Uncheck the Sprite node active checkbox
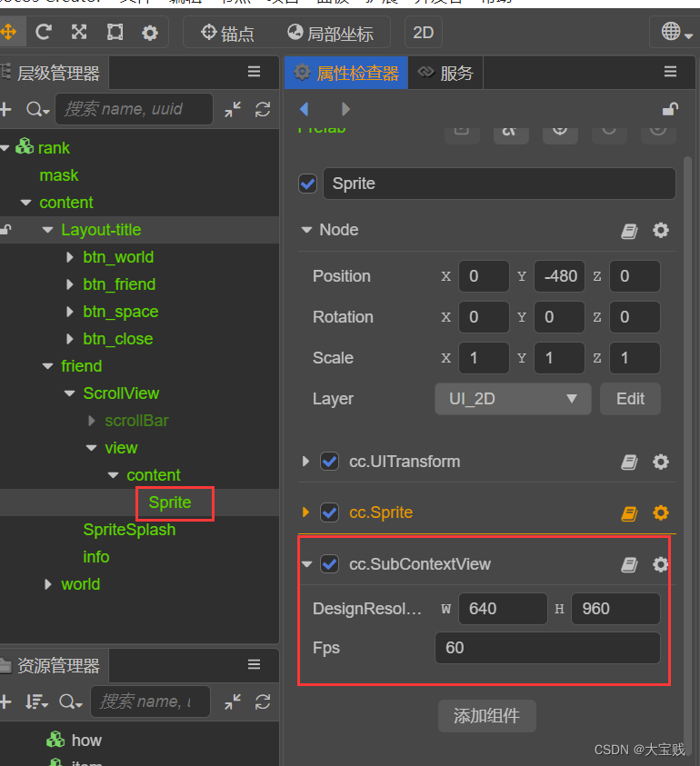The height and width of the screenshot is (766, 700). click(x=308, y=184)
